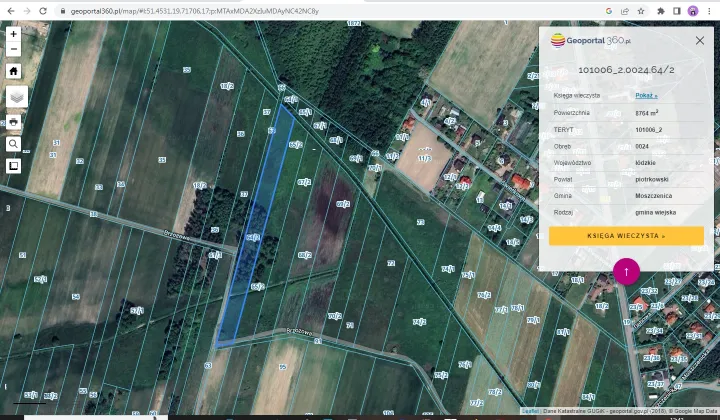This screenshot has width=720, height=420.
Task: Open the browser profile avatar
Action: pyautogui.click(x=692, y=11)
